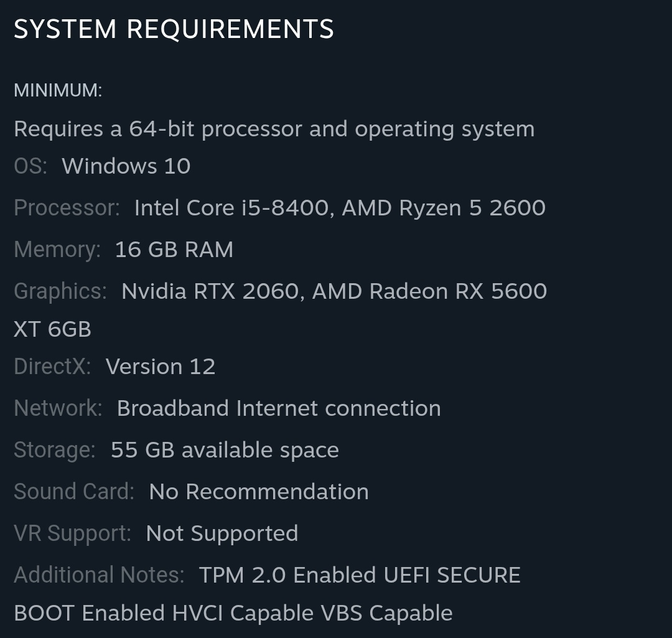Click the Processor: label
The width and height of the screenshot is (672, 638).
(x=67, y=207)
